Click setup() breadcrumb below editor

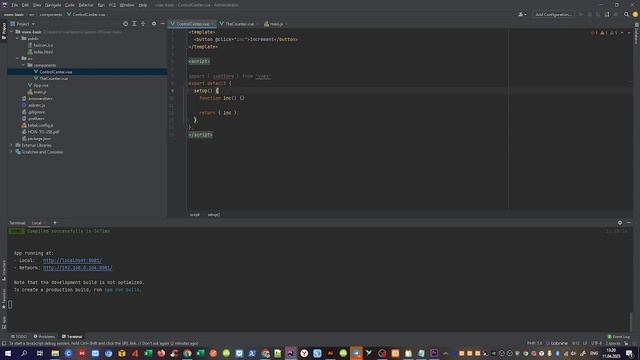pyautogui.click(x=213, y=215)
